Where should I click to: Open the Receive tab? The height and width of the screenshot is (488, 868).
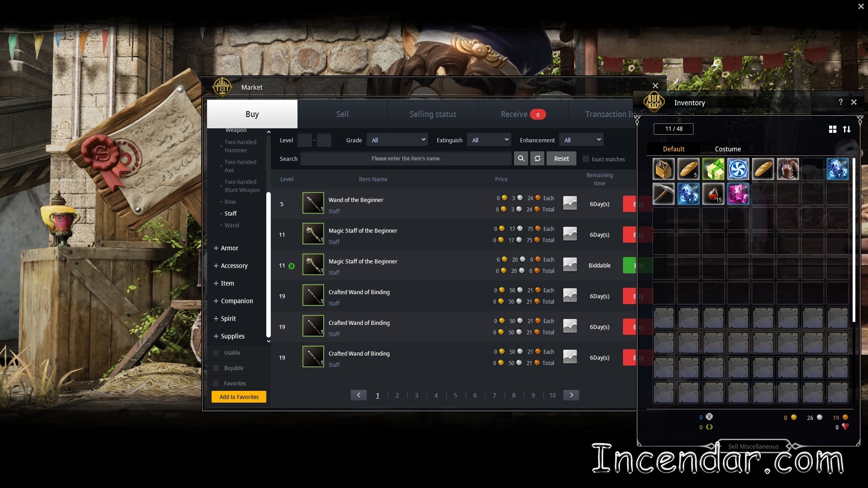(x=523, y=114)
